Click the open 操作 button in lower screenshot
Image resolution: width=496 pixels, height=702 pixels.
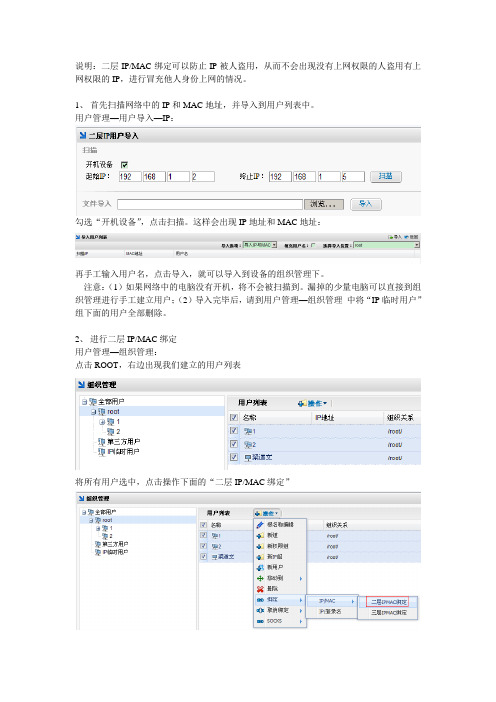267,513
